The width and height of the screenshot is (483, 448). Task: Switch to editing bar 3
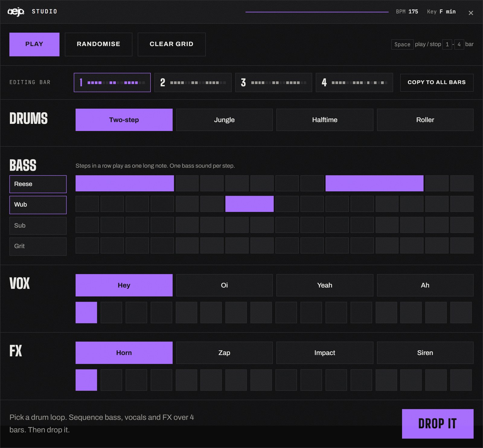point(273,82)
